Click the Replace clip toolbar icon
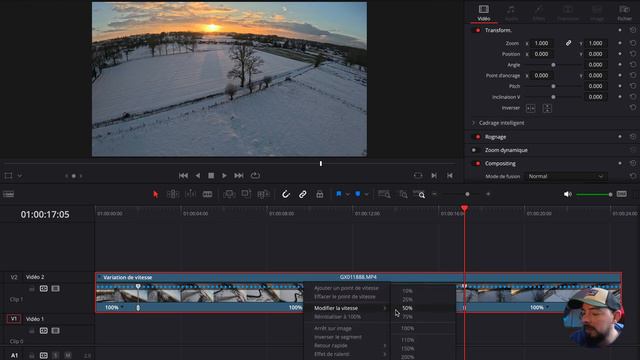Image resolution: width=640 pixels, height=360 pixels. (x=263, y=194)
